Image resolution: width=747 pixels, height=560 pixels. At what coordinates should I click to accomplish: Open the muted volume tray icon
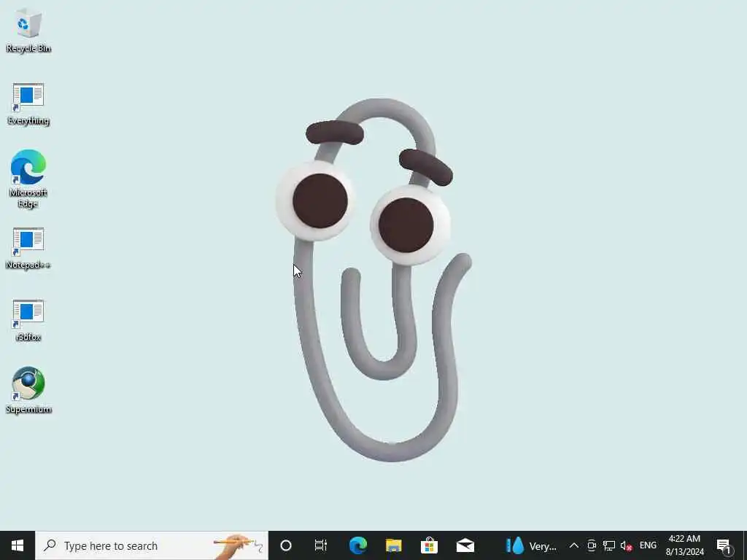click(626, 545)
